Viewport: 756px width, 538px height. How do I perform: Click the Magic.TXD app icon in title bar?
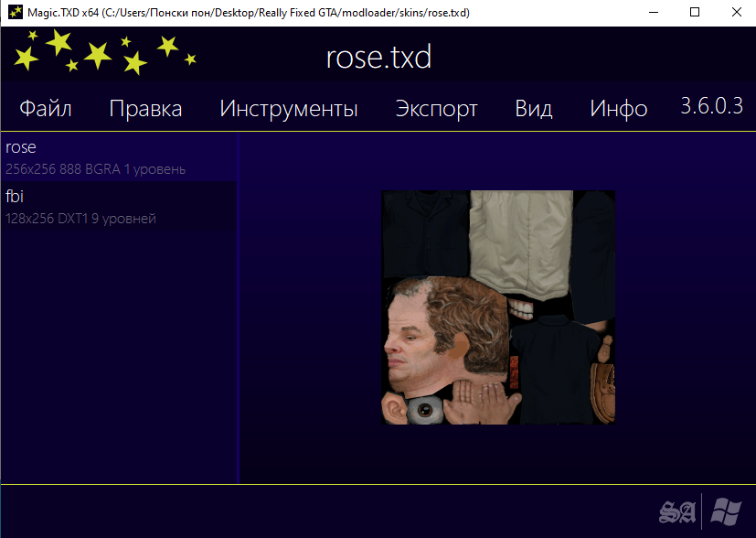click(x=15, y=13)
